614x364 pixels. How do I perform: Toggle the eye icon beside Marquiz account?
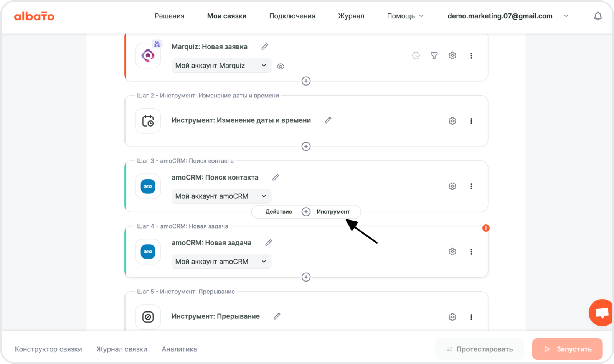pyautogui.click(x=281, y=66)
